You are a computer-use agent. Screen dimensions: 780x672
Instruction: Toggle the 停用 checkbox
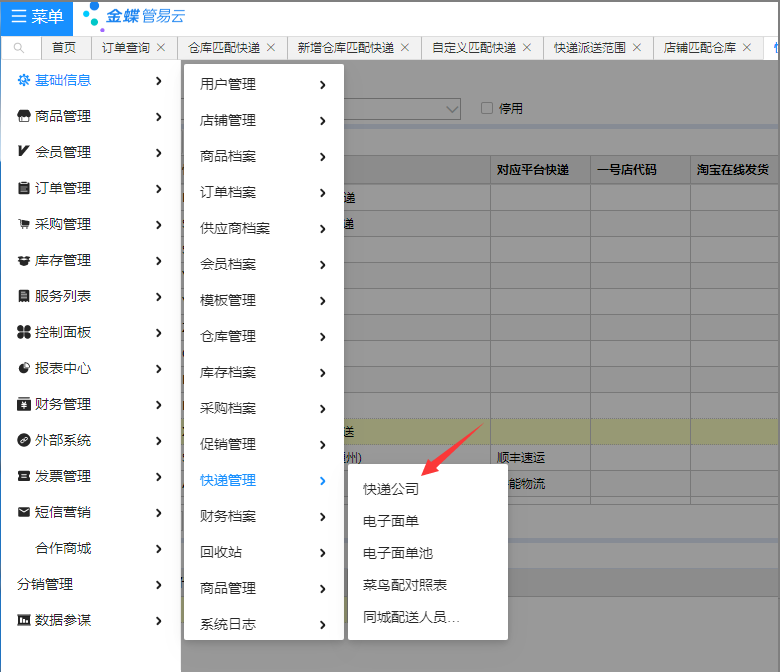[x=487, y=108]
